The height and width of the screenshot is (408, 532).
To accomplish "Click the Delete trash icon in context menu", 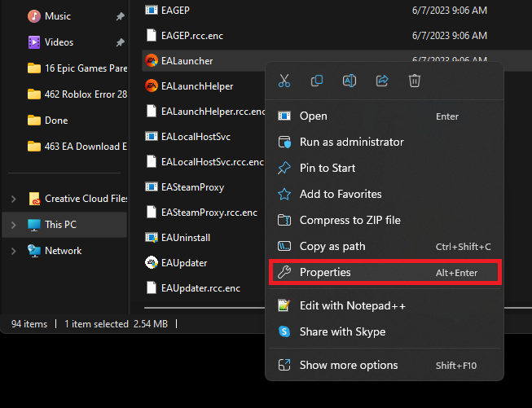I will point(414,81).
